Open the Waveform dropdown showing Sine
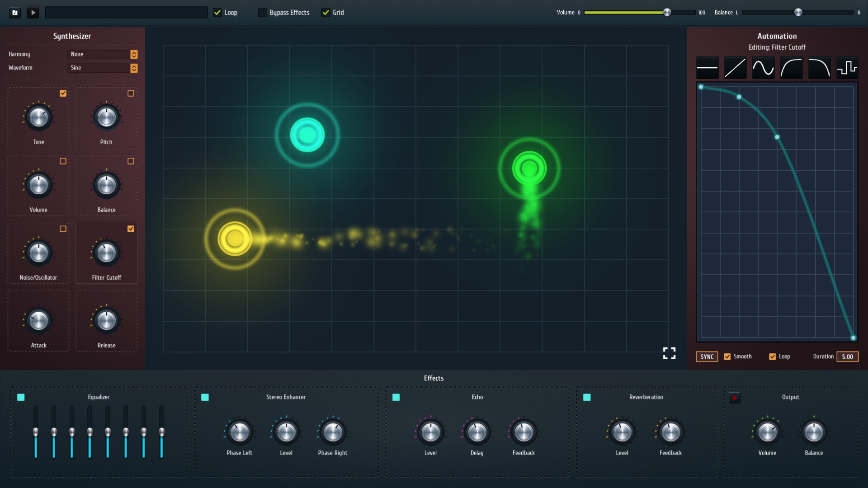 pos(102,68)
